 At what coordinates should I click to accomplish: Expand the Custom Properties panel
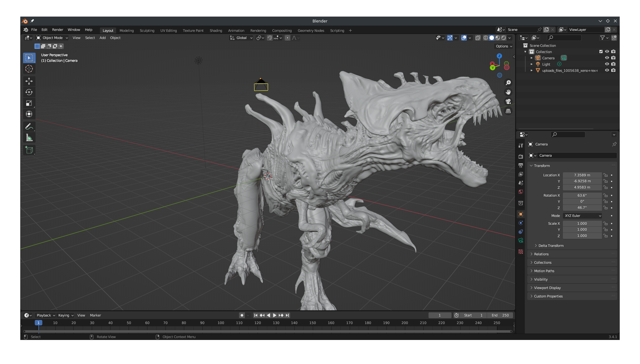[x=548, y=296]
